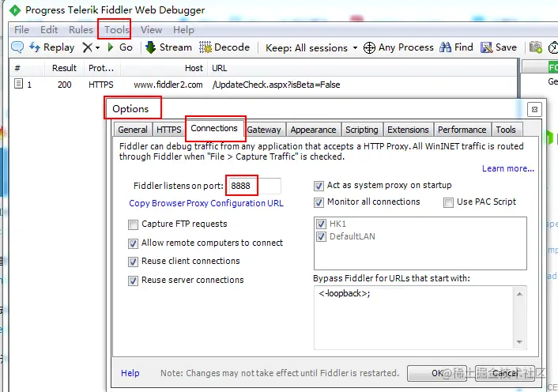The width and height of the screenshot is (558, 392).
Task: Close the Options dialog
Action: click(x=534, y=109)
